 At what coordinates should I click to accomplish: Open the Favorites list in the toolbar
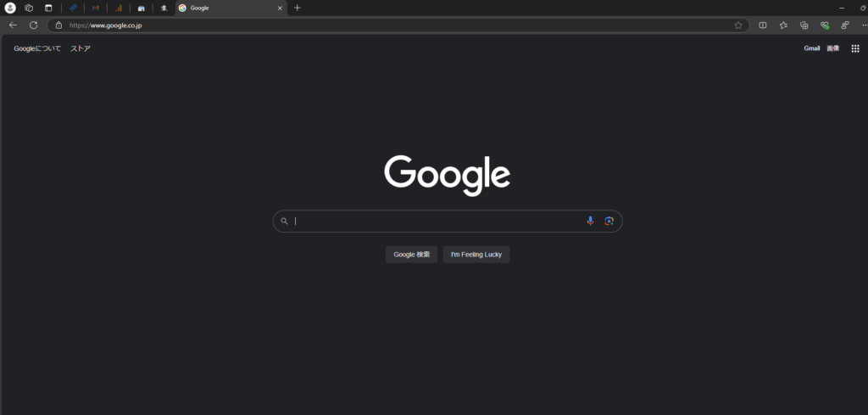(x=783, y=25)
